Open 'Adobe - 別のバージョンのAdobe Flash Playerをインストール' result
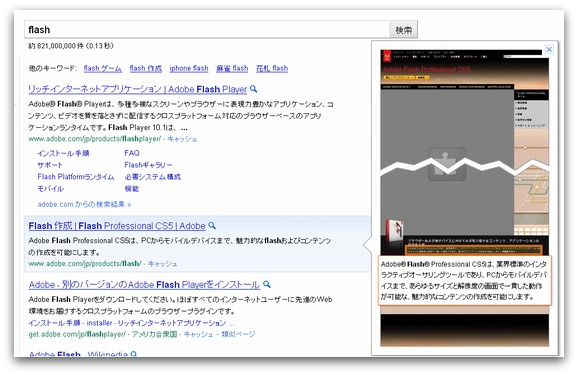This screenshot has height=375, width=578. coord(144,285)
